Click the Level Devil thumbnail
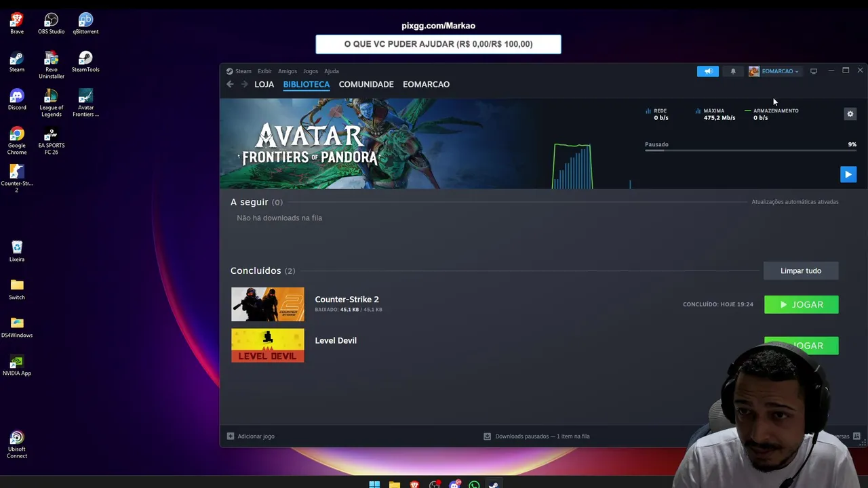868x488 pixels. tap(268, 346)
